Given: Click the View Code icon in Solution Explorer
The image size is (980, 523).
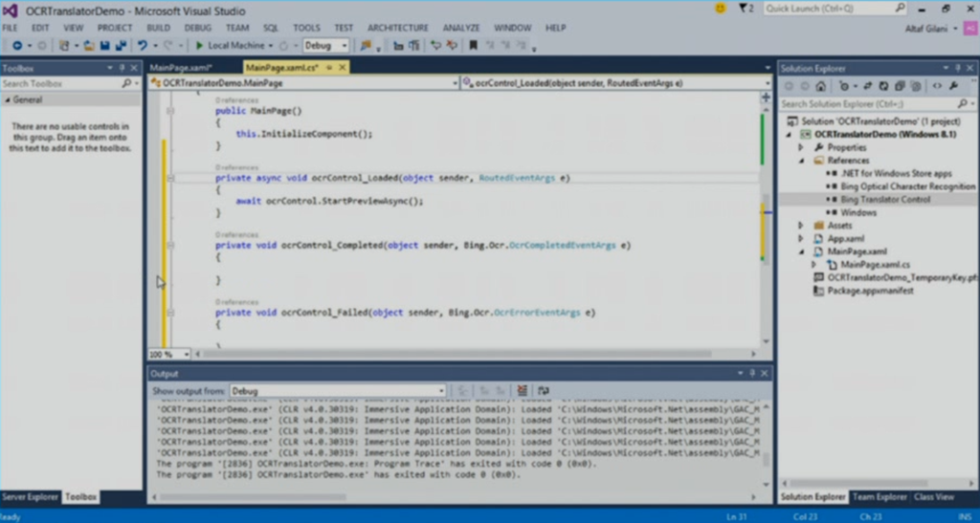Looking at the screenshot, I should click(x=937, y=86).
